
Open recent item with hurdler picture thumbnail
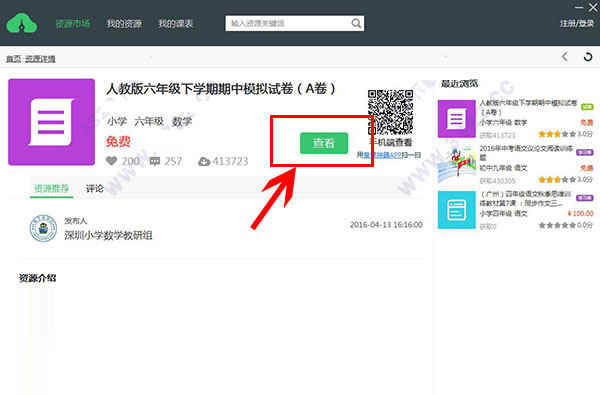click(457, 164)
